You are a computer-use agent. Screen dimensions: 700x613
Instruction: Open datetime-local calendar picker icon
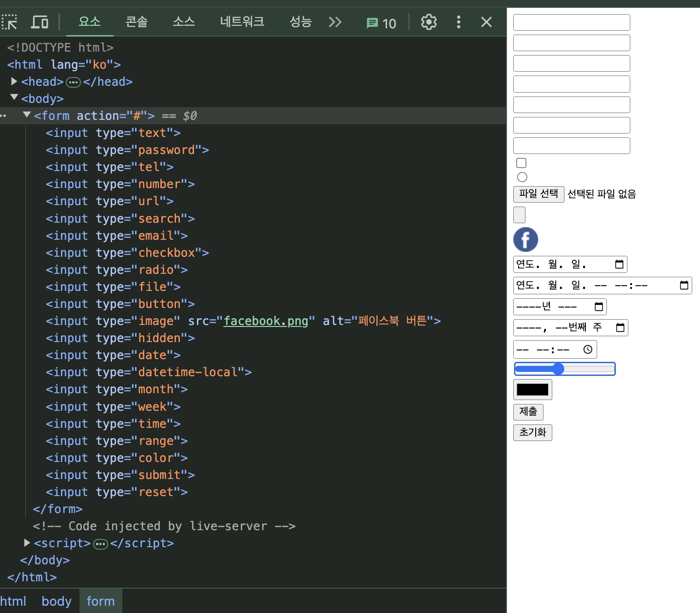[684, 285]
